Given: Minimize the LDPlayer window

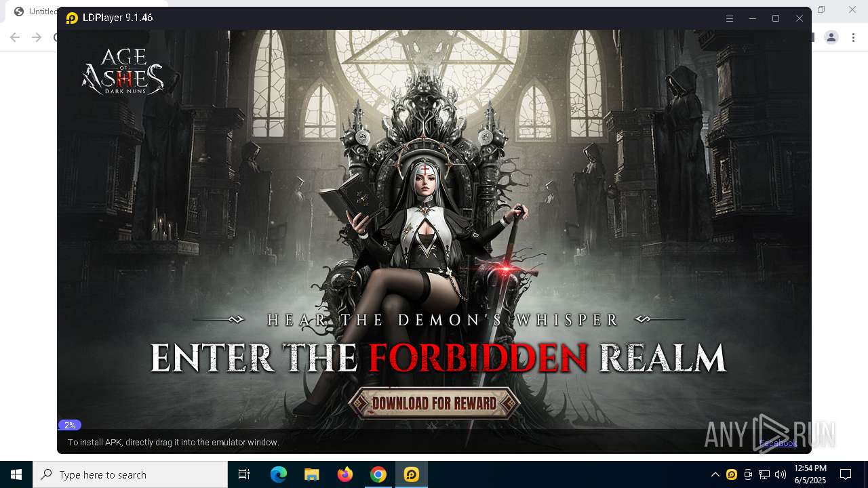Looking at the screenshot, I should click(x=753, y=18).
